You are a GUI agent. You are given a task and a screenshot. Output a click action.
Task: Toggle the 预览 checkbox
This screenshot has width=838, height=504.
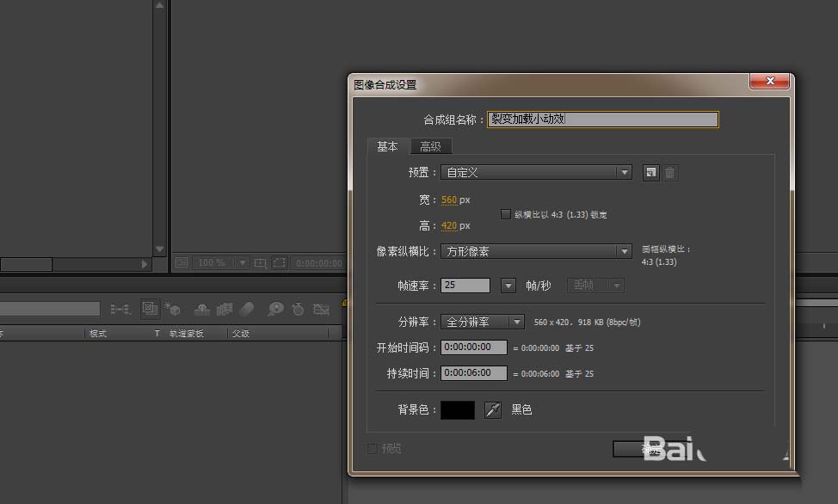coord(372,448)
